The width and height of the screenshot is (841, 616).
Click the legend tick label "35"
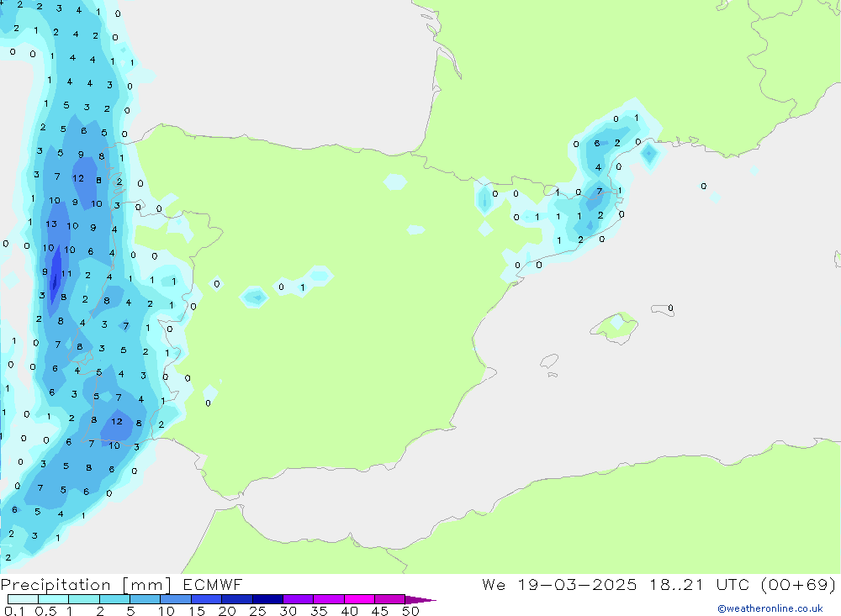[319, 611]
